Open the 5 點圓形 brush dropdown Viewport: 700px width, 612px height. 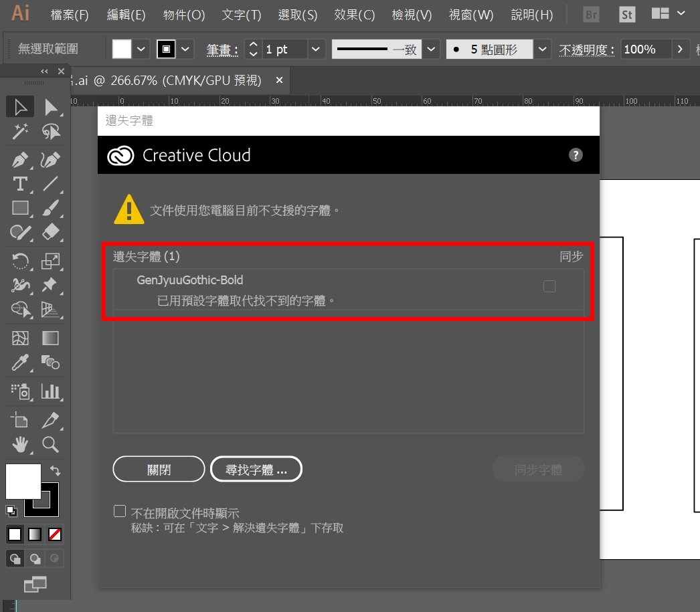(542, 49)
